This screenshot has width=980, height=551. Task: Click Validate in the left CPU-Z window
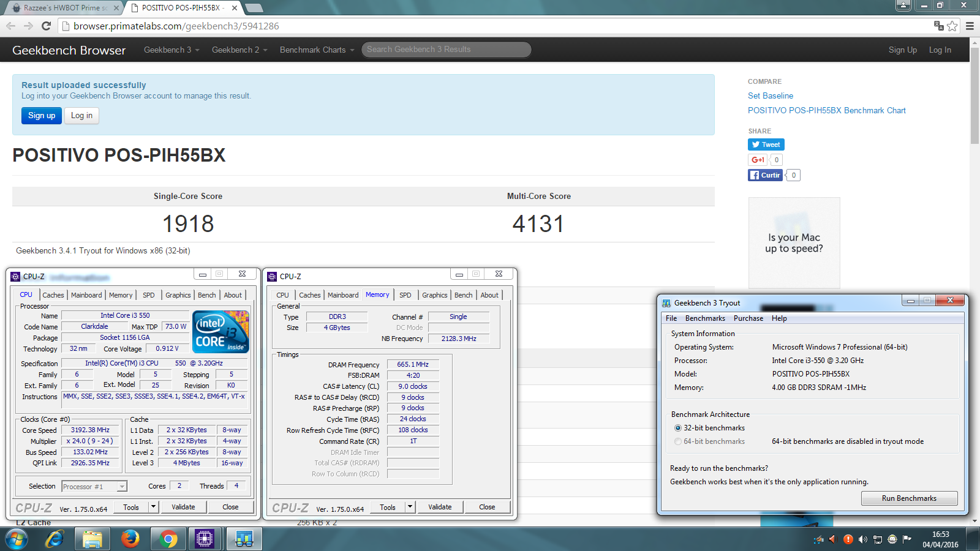click(183, 507)
